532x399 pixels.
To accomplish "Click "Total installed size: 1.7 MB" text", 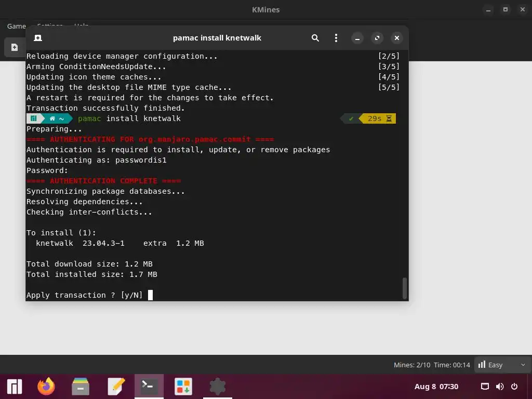I will pos(91,274).
